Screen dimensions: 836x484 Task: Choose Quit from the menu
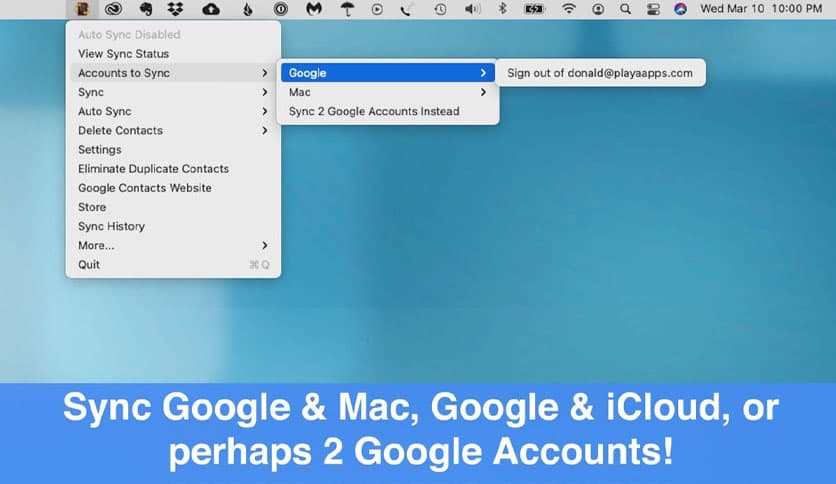click(x=173, y=265)
